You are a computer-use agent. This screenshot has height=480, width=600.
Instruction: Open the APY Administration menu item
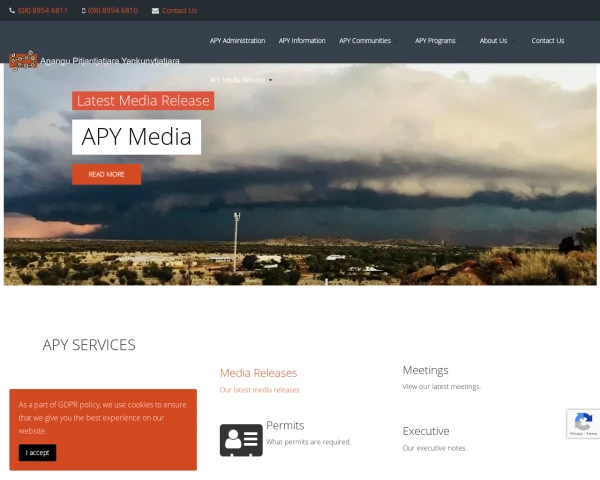tap(237, 41)
